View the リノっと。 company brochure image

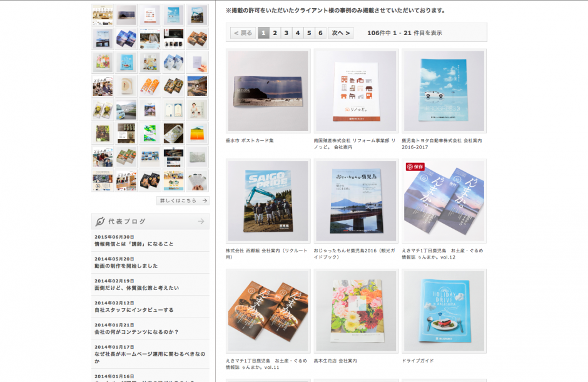point(356,91)
